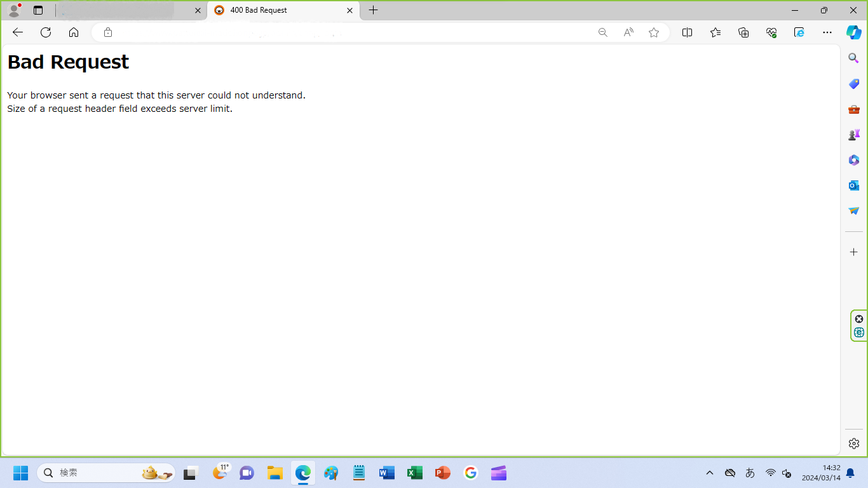
Task: Open the notification bell
Action: 850,473
